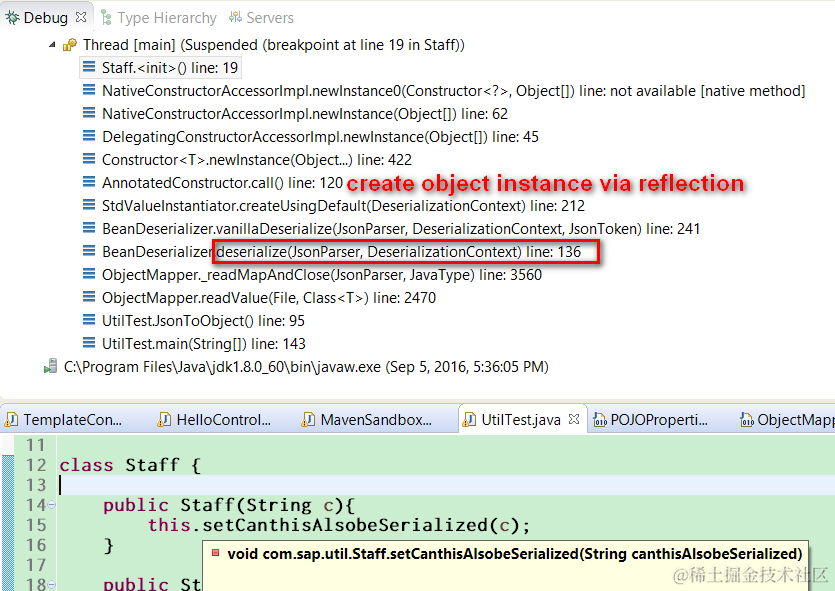Click line number 12 in the editor gutter

pos(36,465)
